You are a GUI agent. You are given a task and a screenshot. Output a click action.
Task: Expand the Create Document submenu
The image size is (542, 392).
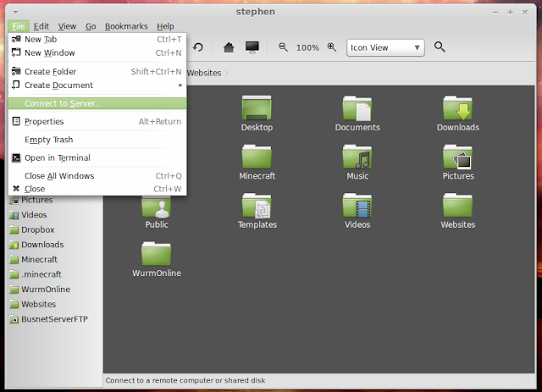tap(97, 85)
